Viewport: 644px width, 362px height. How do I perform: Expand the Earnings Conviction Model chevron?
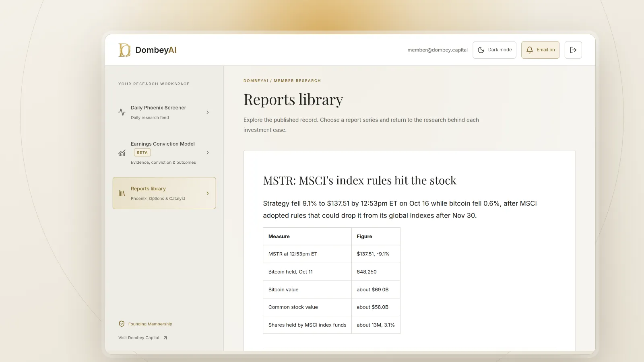[x=208, y=153]
